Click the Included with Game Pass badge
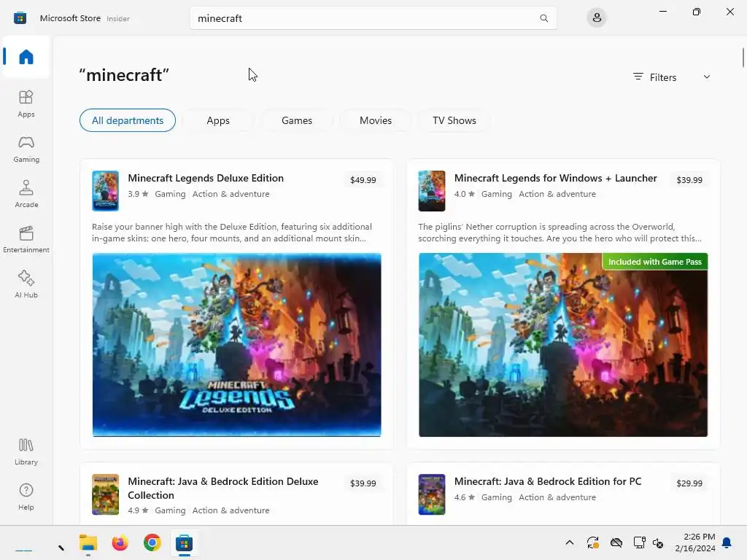This screenshot has width=747, height=560. tap(654, 262)
